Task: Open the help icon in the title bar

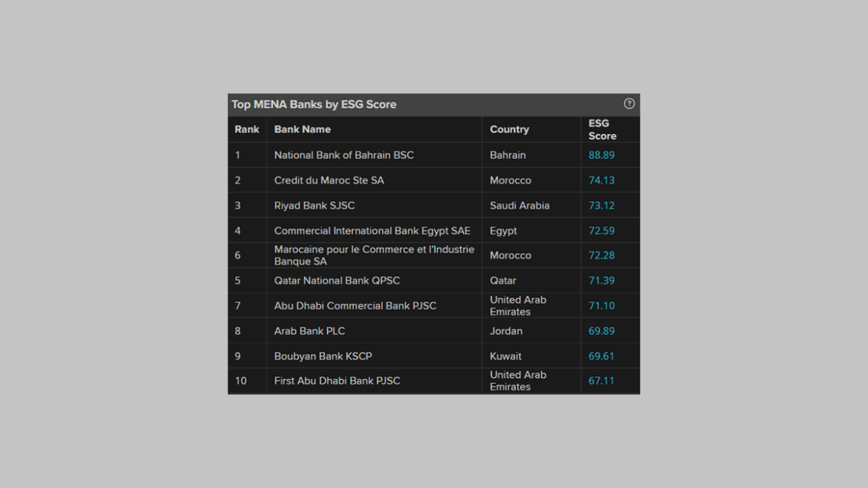Action: (x=629, y=104)
